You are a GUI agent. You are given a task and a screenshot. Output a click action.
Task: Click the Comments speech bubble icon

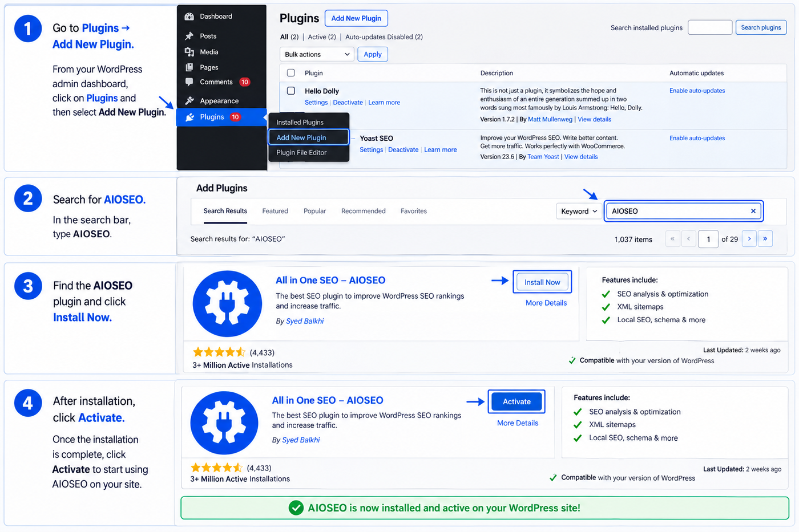pyautogui.click(x=189, y=82)
